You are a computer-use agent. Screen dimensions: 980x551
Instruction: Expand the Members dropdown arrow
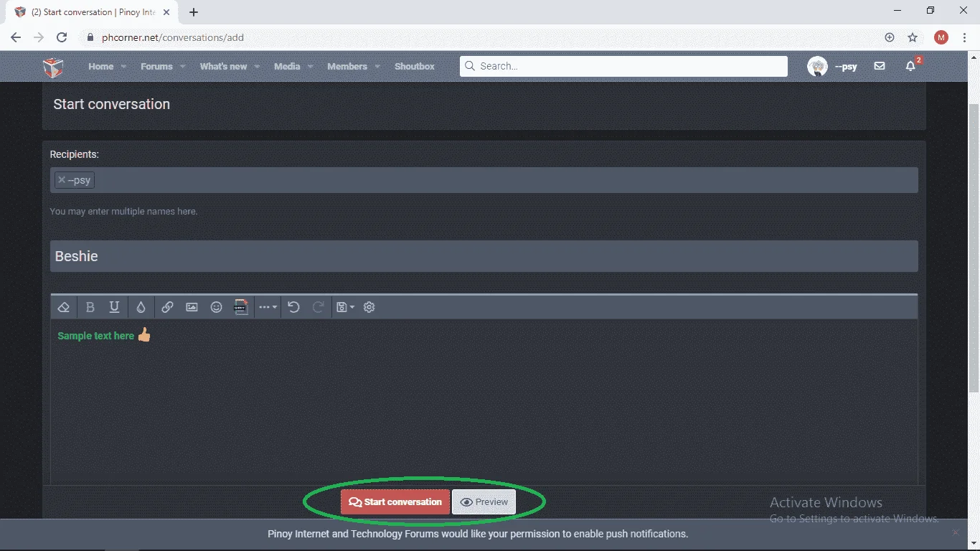click(x=377, y=67)
